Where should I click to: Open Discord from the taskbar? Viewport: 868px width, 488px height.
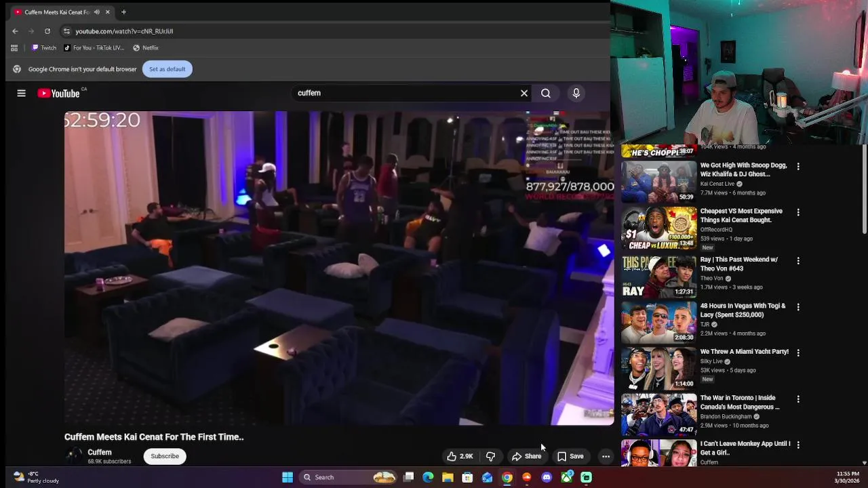click(x=547, y=478)
